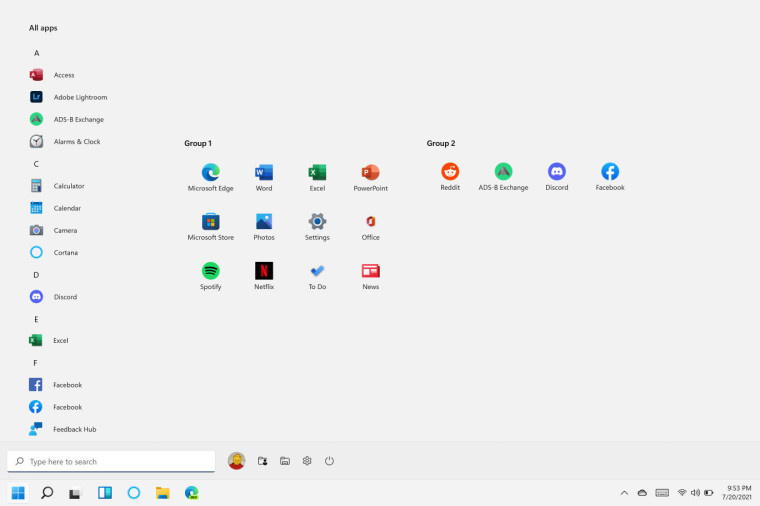Open the To Do tile
Screen dimensions: 760x506
(317, 276)
